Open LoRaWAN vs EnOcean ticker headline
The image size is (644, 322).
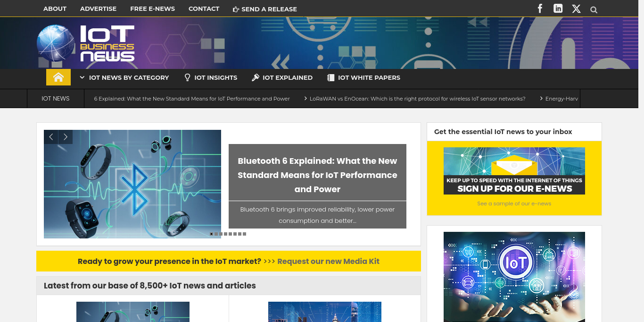(x=417, y=99)
